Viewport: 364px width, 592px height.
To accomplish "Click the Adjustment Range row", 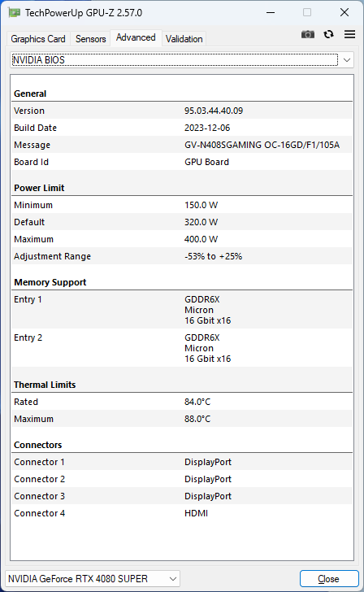I will 182,256.
